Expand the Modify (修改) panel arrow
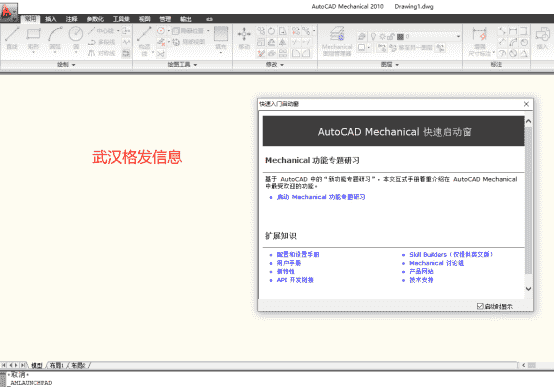 [282, 65]
